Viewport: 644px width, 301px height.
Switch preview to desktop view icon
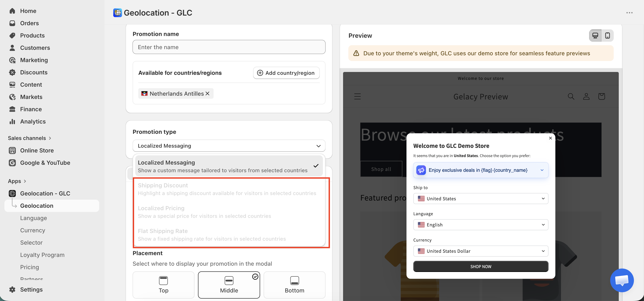[x=595, y=36]
